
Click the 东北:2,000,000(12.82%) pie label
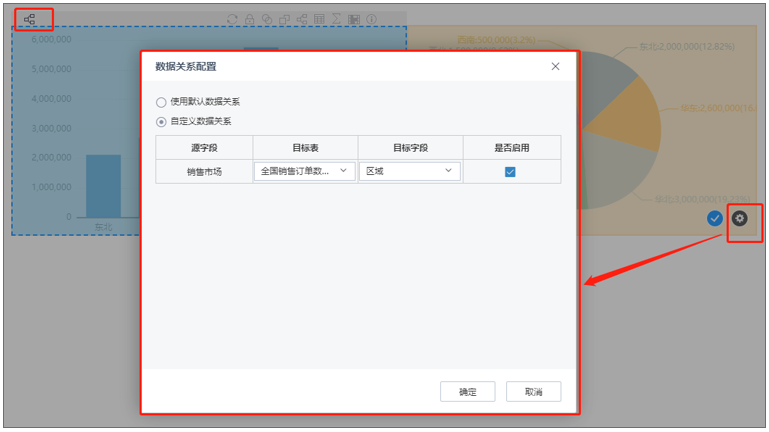point(687,47)
